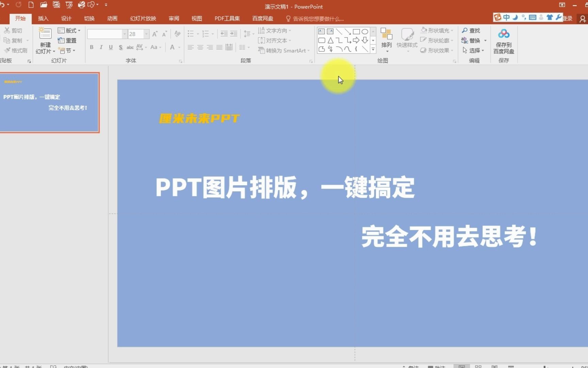Open the Insert (插入) ribbon tab

coord(43,18)
